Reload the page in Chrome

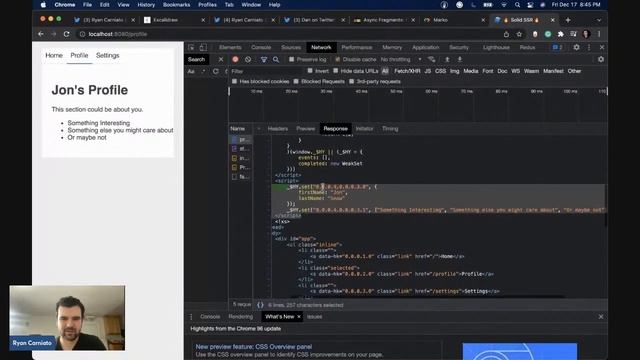pos(67,34)
